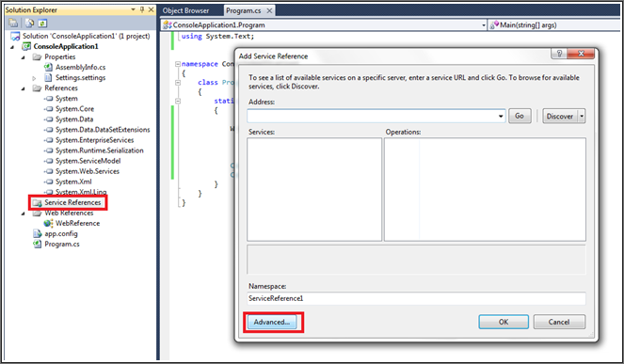Click the System.Data reference icon
Screen dimensions: 624x364
48,119
